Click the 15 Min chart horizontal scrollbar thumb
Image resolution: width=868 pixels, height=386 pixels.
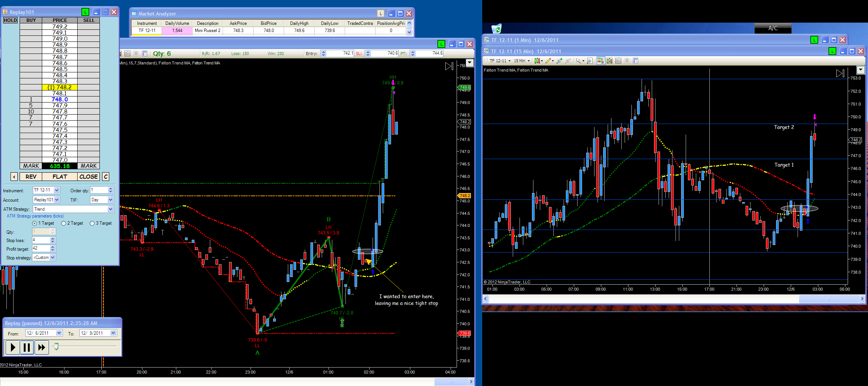pos(828,299)
